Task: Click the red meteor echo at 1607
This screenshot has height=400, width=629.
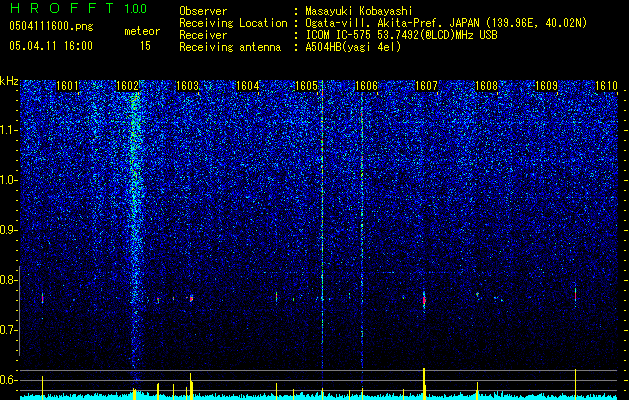Action: (424, 300)
